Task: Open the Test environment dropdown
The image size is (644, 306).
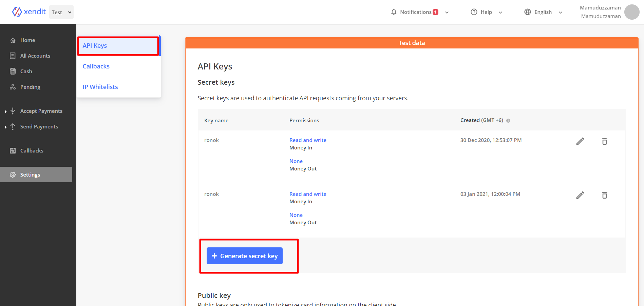Action: 61,12
